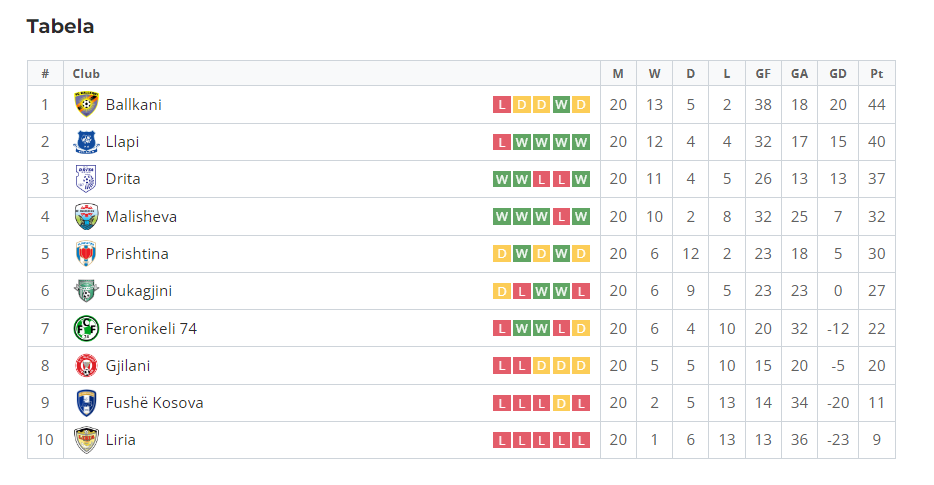
Task: Click the Ballkani club crest icon
Action: click(x=87, y=104)
